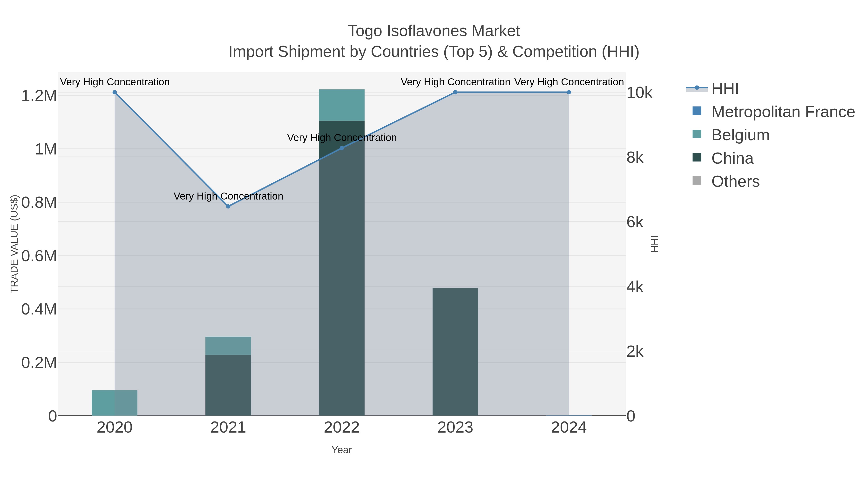Click the gray Others color swatch
Viewport: 868px width, 488px height.
pos(697,180)
